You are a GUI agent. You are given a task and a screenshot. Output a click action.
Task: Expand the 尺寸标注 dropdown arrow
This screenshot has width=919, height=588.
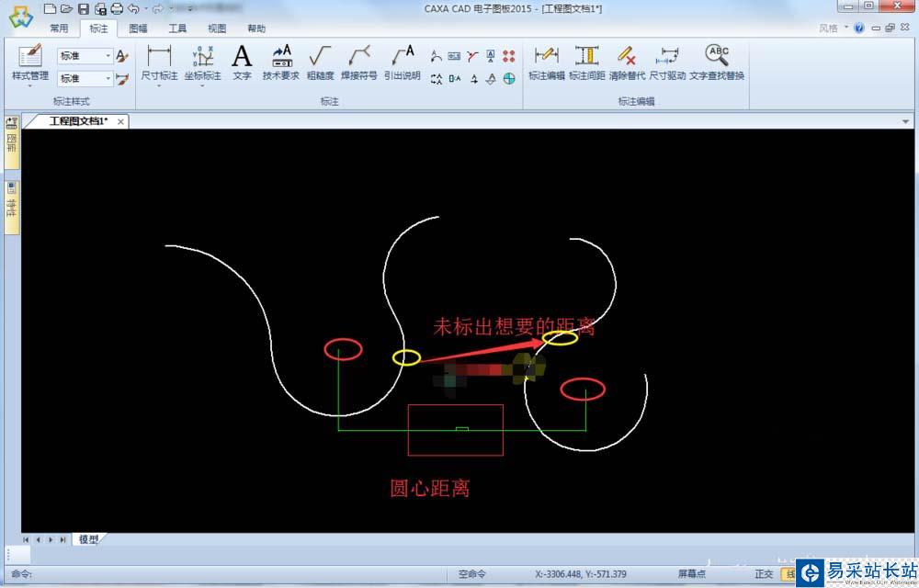159,86
